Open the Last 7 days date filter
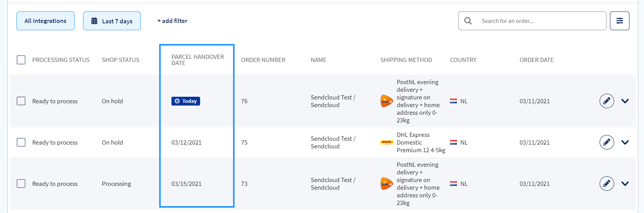Screen dimensions: 644x213 tap(112, 21)
